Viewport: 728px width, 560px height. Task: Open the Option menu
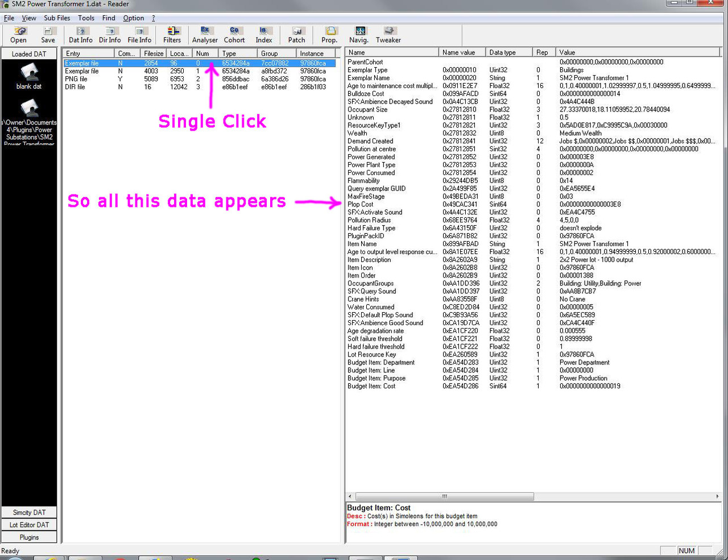pos(134,18)
